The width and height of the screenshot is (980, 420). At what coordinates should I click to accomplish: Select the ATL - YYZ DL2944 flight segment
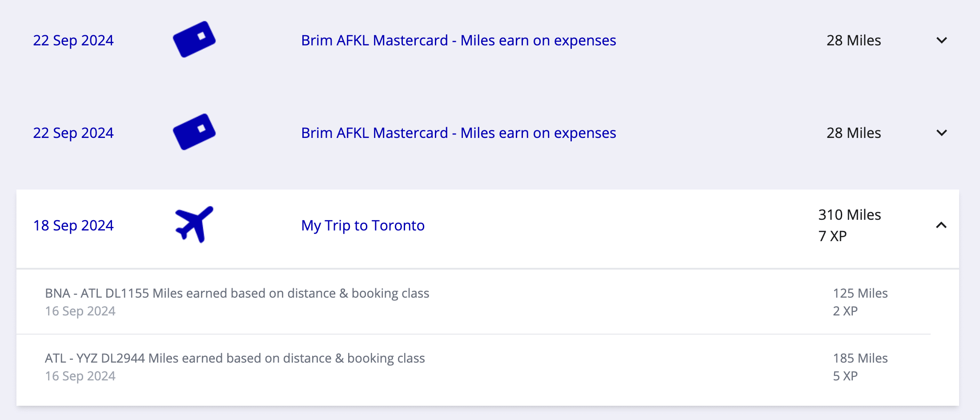[235, 359]
